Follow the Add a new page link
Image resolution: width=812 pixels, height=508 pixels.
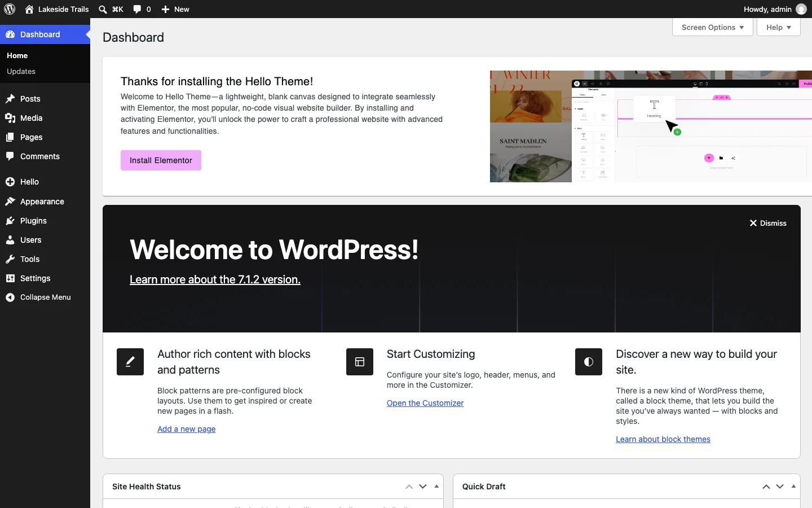point(187,429)
